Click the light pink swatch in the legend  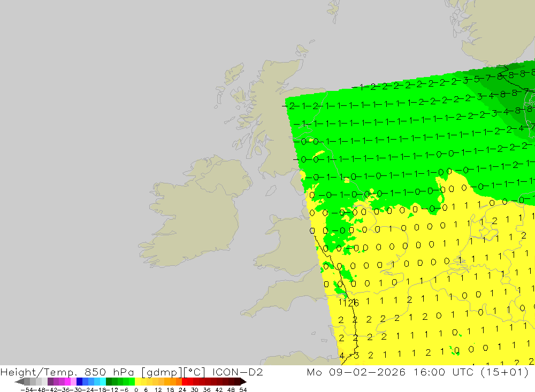[73, 382]
